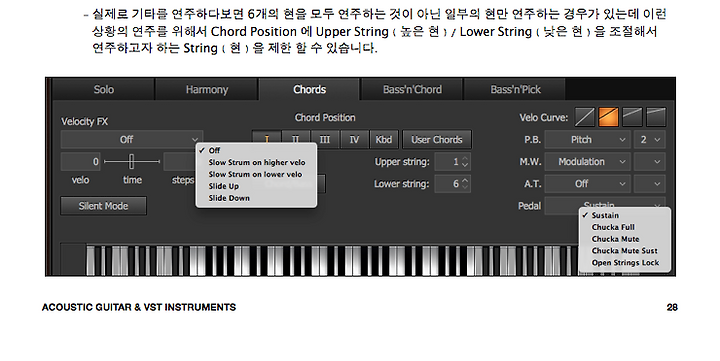Select chord position IV

click(354, 139)
